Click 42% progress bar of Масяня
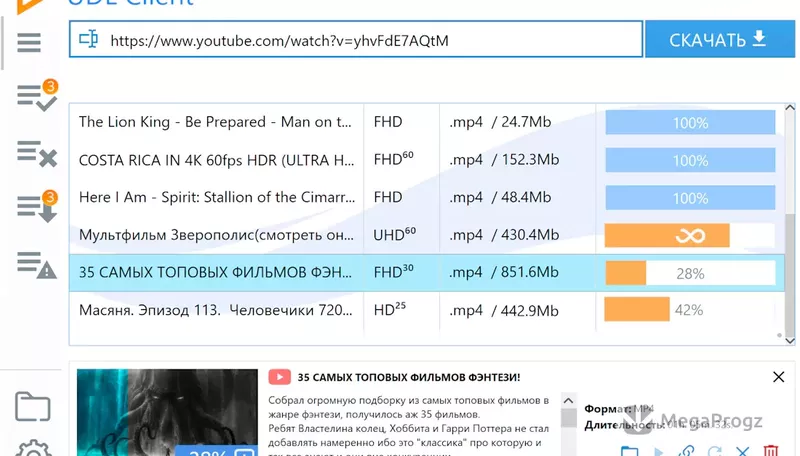This screenshot has width=800, height=456. tap(690, 310)
